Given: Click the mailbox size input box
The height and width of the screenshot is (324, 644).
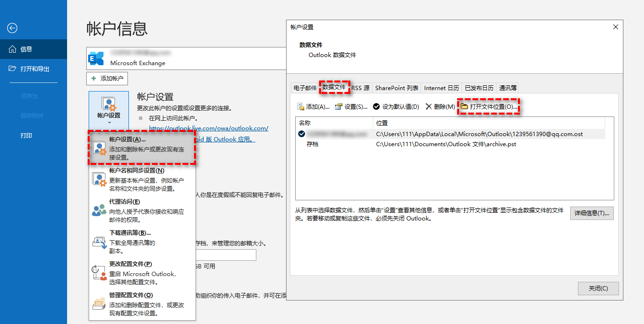Looking at the screenshot, I should pos(226,255).
